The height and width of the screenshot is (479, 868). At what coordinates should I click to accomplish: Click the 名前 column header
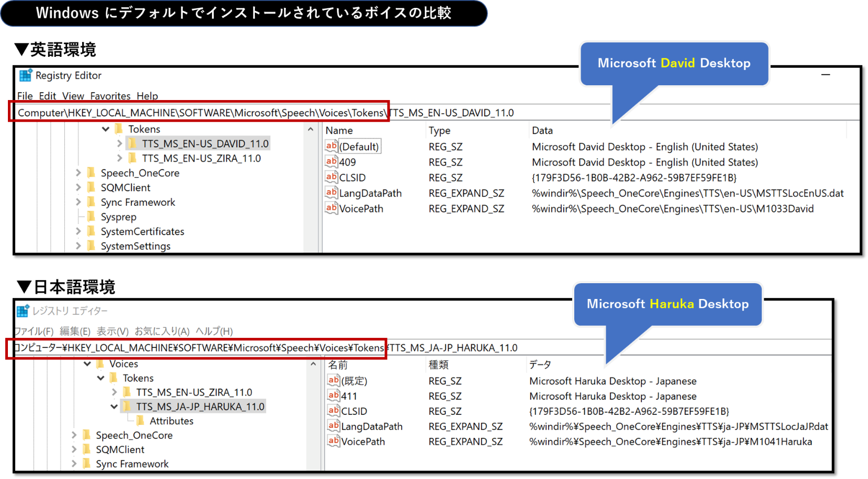(x=338, y=365)
